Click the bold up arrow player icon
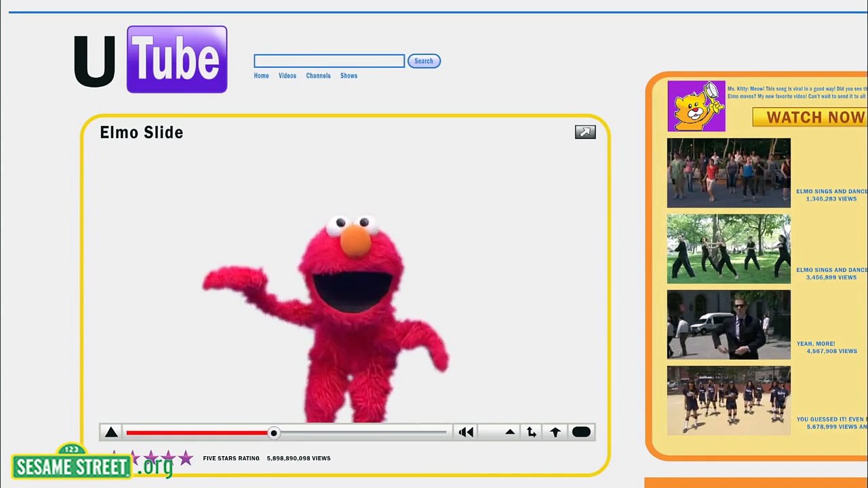The height and width of the screenshot is (488, 868). [x=555, y=432]
